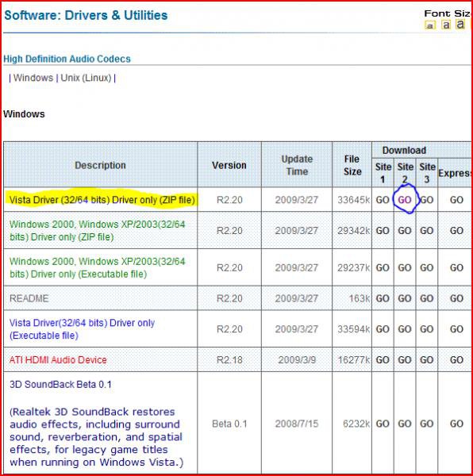Click file size 29237k cell
The height and width of the screenshot is (476, 473).
[354, 268]
